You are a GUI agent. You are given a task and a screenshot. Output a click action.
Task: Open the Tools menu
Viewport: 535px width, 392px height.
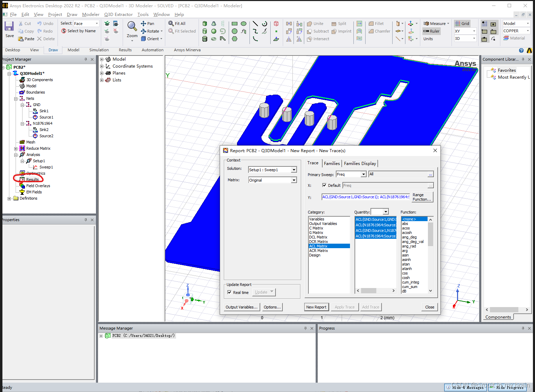143,15
